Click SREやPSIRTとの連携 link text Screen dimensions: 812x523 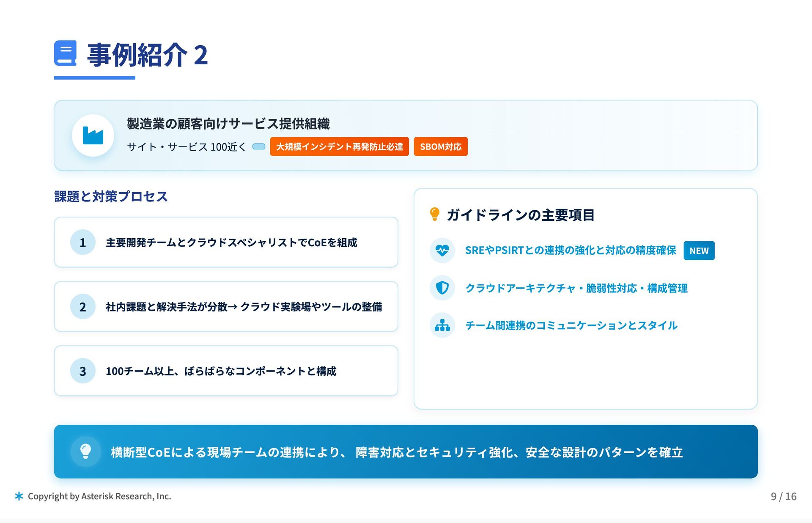(570, 250)
